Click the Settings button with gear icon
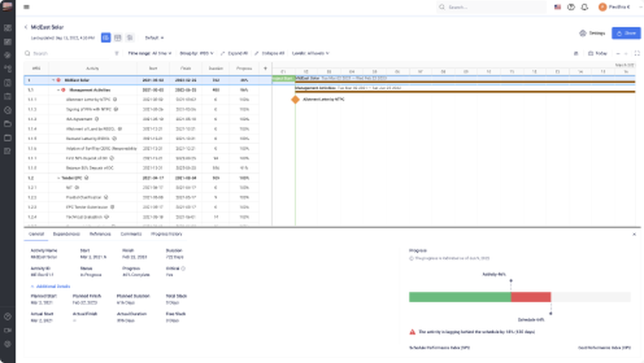 point(592,33)
